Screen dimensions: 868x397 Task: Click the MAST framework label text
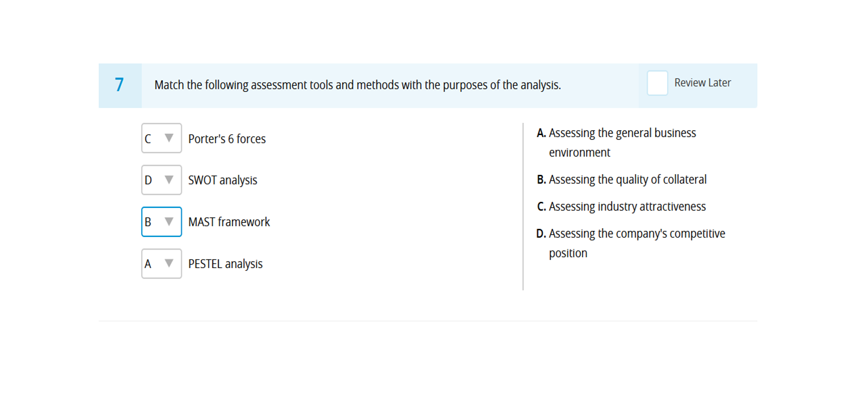pos(229,221)
